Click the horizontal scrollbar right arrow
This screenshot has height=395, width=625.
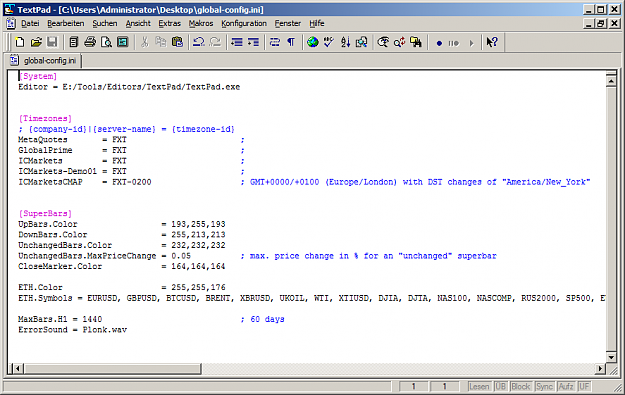pos(600,369)
